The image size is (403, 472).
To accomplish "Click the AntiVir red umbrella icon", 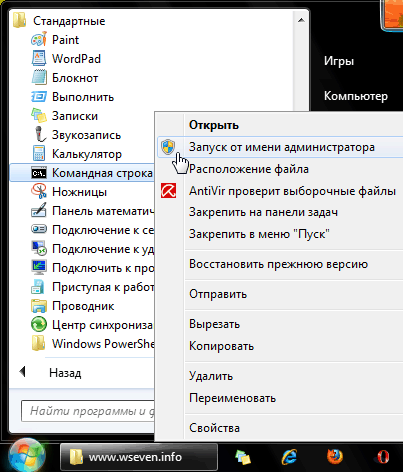I will click(168, 191).
